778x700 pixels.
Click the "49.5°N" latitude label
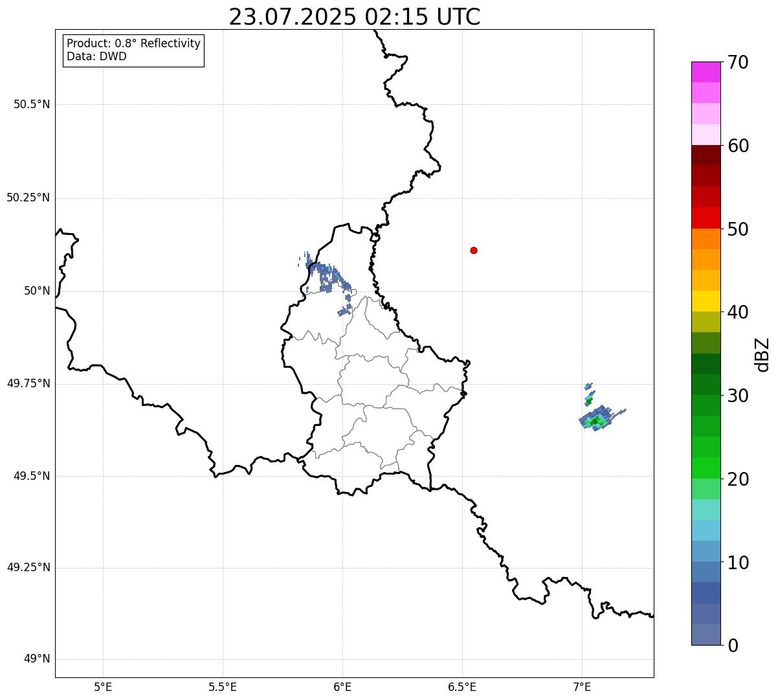pos(32,476)
